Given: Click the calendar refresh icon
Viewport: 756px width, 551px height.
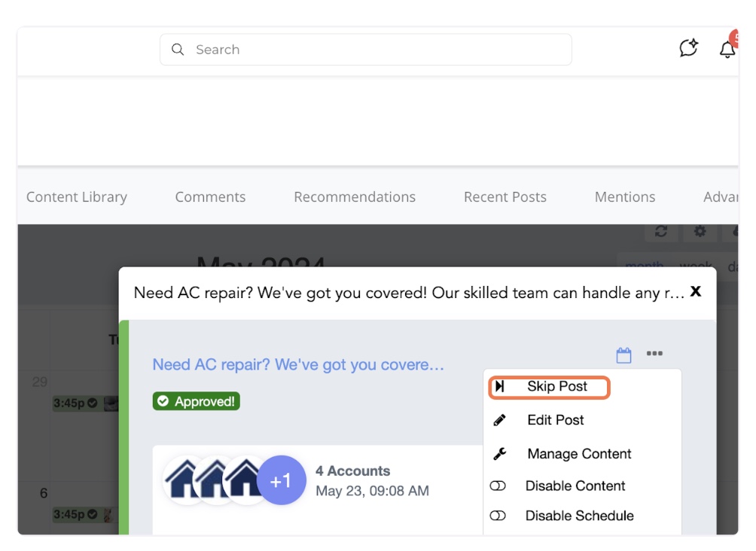Looking at the screenshot, I should coord(661,232).
